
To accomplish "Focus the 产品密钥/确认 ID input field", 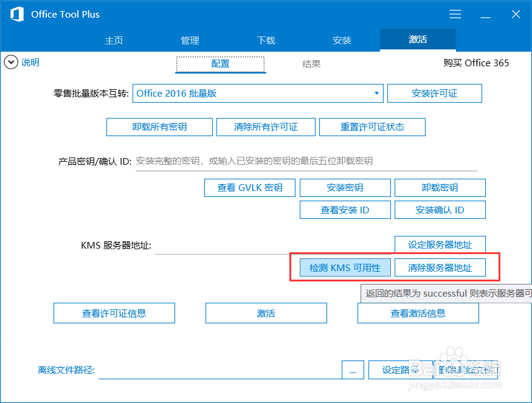I will point(306,162).
